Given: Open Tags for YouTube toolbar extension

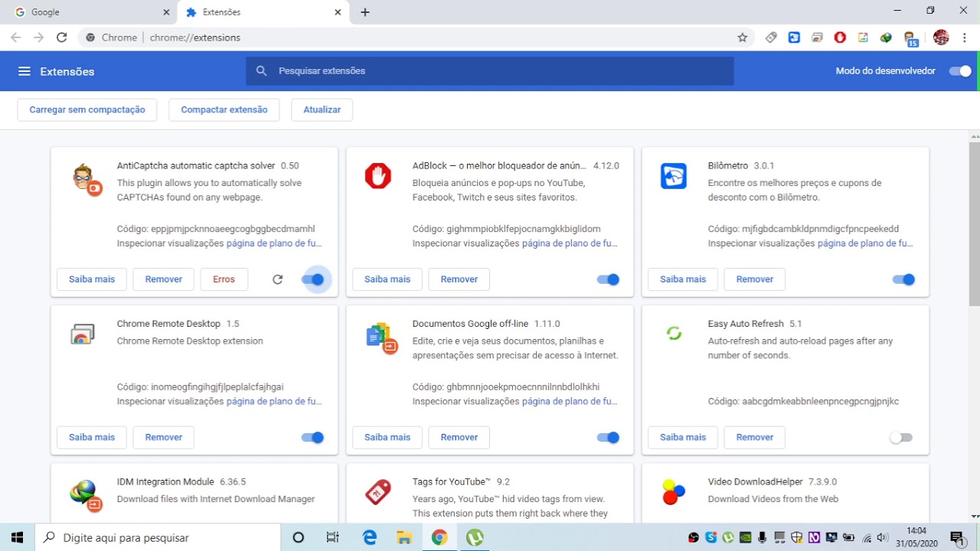Looking at the screenshot, I should 771,37.
